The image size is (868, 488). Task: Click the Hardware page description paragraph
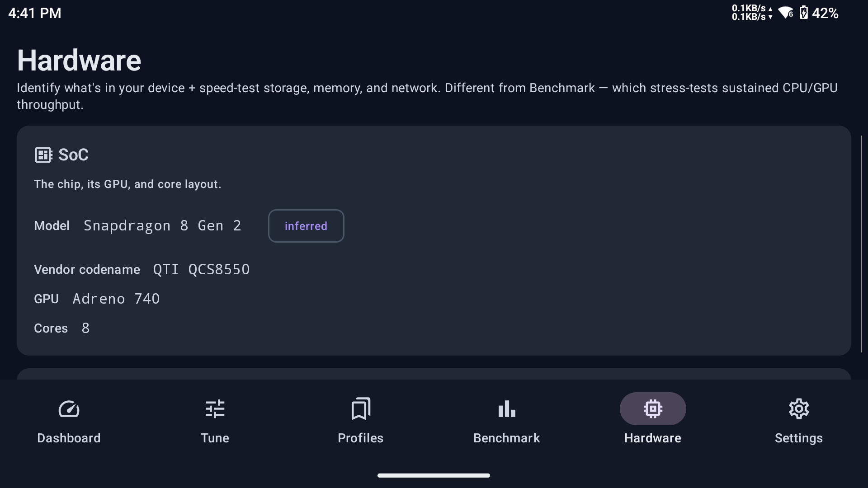tap(427, 96)
